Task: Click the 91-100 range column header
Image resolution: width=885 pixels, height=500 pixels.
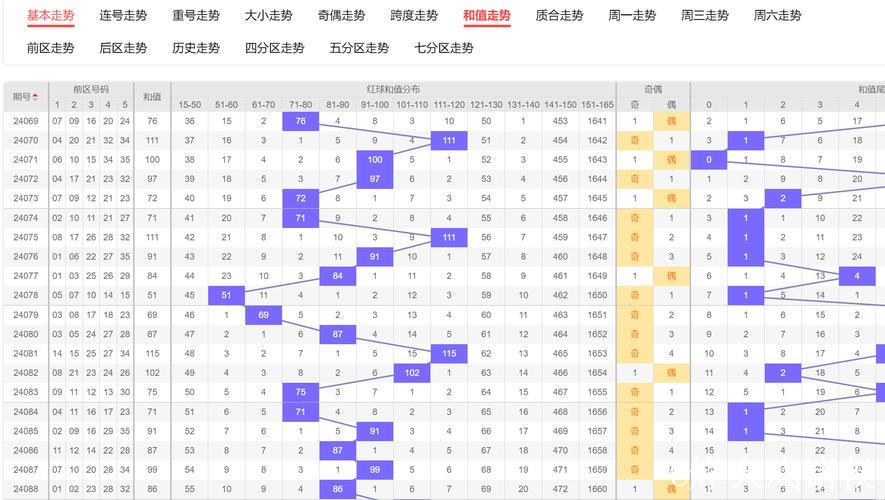Action: (375, 105)
